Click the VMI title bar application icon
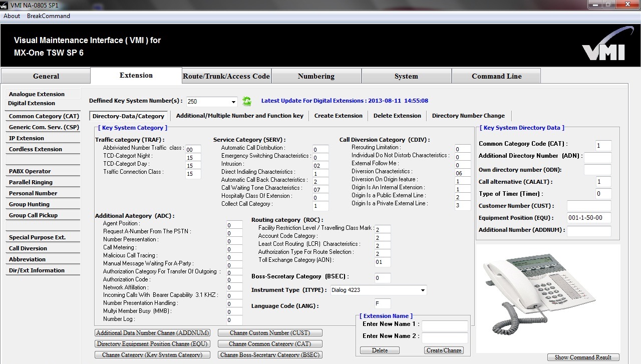This screenshot has height=364, width=641. (x=4, y=5)
